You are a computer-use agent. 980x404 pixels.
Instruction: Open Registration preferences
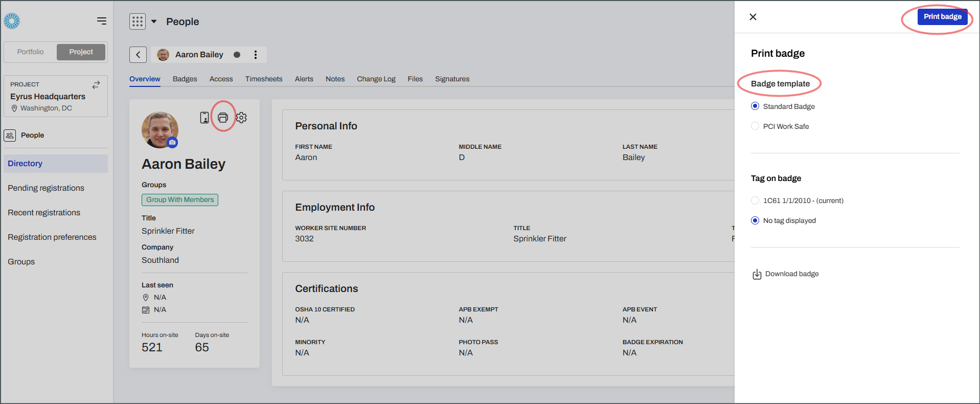click(x=52, y=237)
